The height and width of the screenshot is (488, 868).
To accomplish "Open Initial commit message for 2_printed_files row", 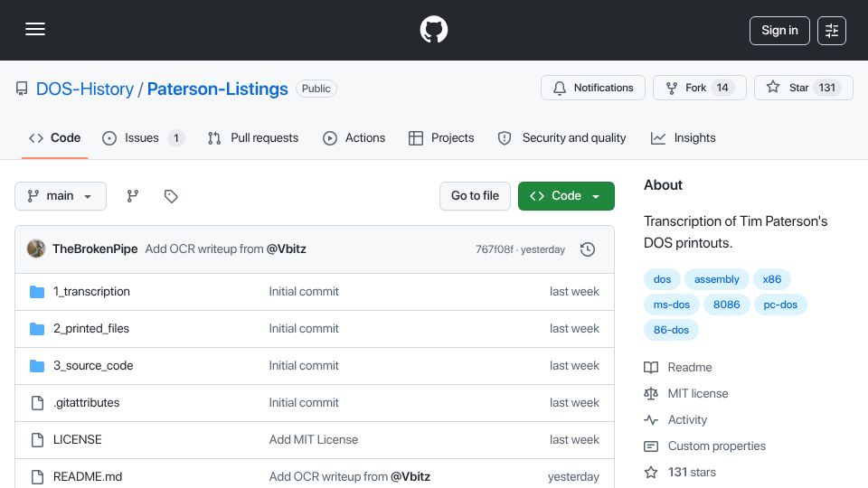I will (x=304, y=329).
